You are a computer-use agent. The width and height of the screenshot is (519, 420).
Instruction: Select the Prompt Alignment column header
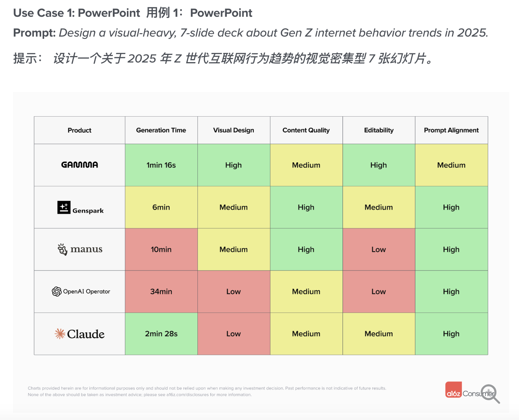[x=451, y=130]
